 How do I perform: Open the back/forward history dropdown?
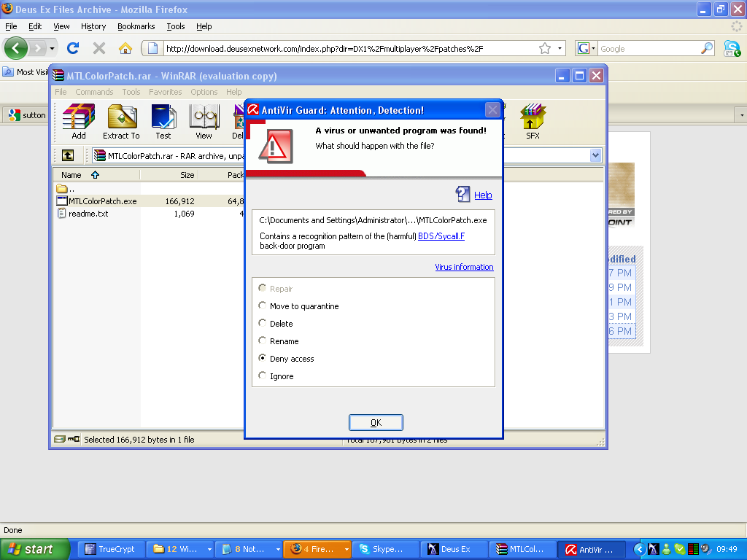(x=52, y=48)
